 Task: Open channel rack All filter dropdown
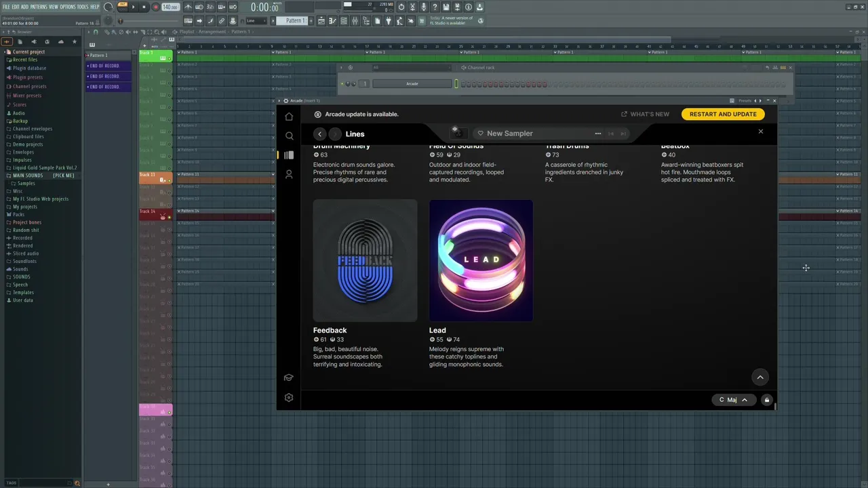410,67
